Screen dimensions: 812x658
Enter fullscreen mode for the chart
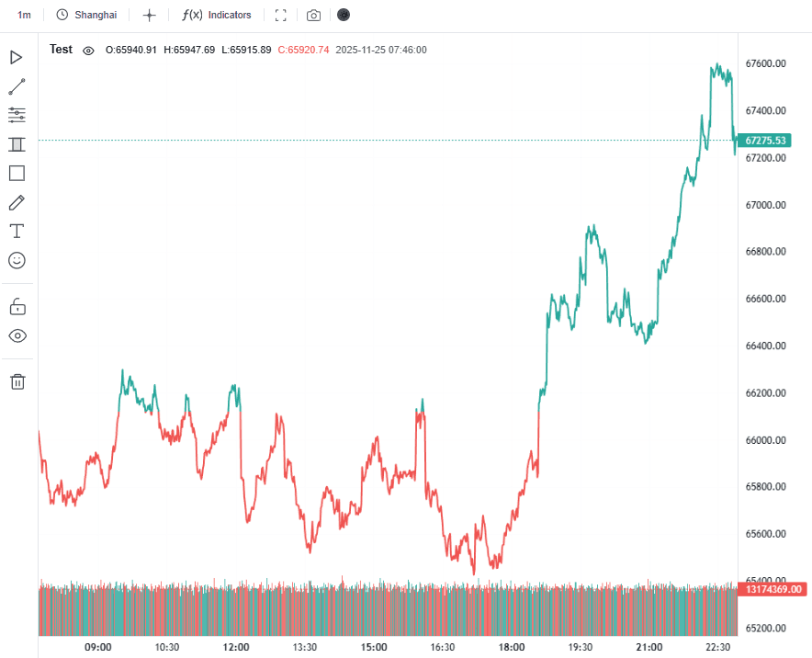[x=281, y=16]
